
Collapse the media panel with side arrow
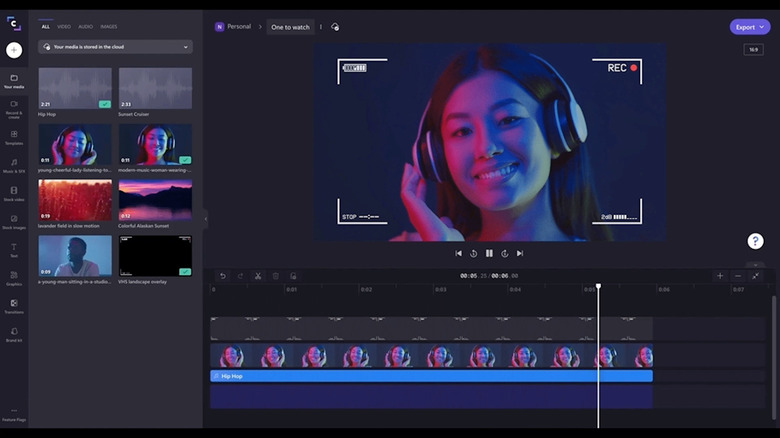coord(206,219)
